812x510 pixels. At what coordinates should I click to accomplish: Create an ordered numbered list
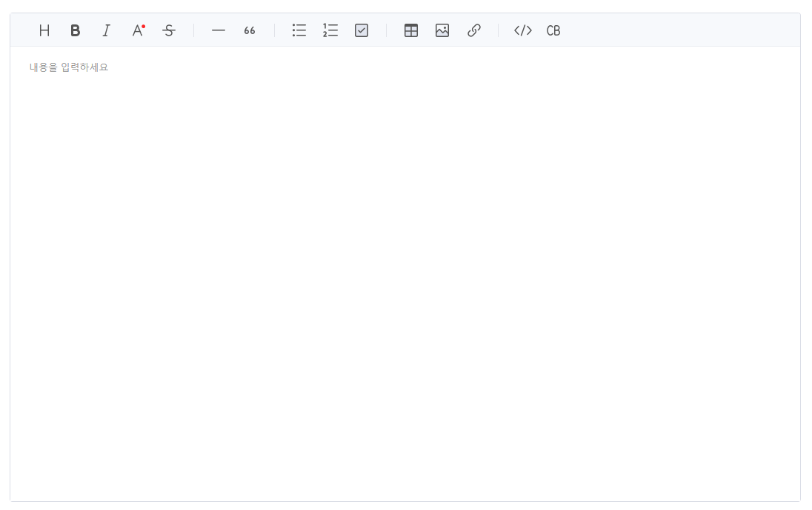330,30
